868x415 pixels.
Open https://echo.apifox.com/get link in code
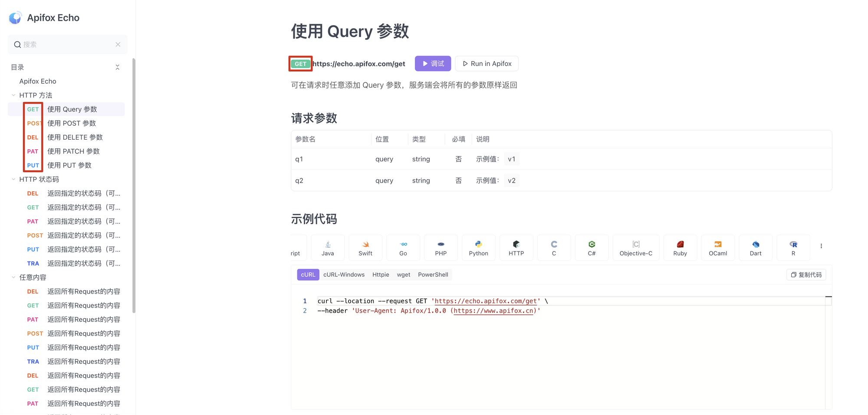486,301
